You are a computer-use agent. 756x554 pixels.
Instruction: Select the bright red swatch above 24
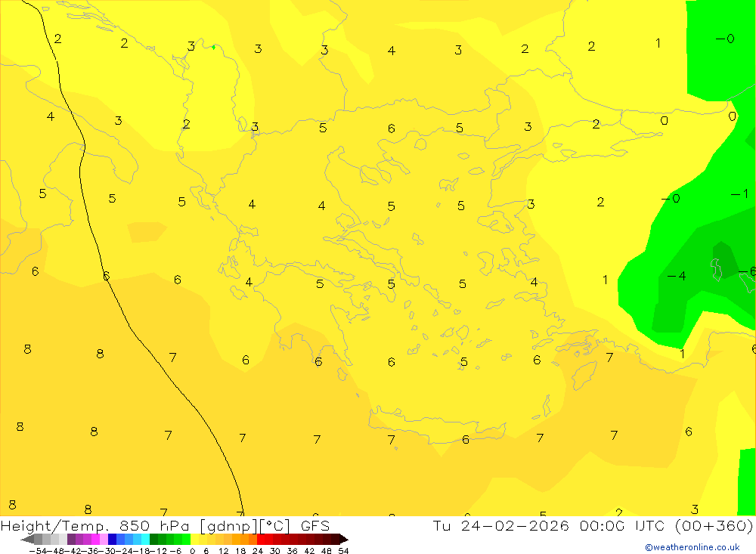click(x=261, y=539)
